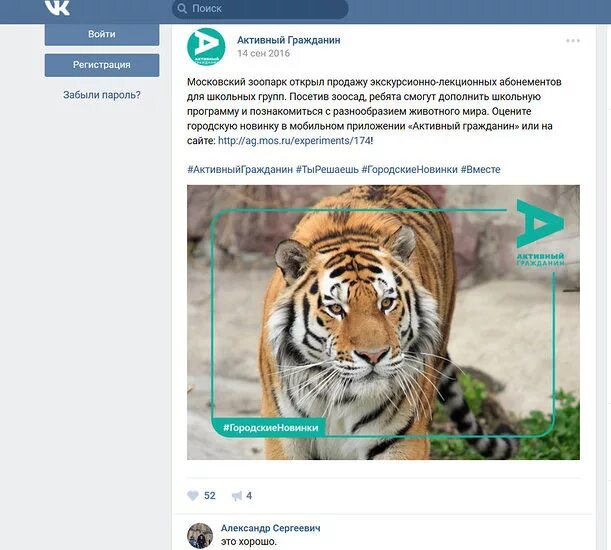Click the Войти login button
Screen dimensions: 611x550
click(102, 34)
